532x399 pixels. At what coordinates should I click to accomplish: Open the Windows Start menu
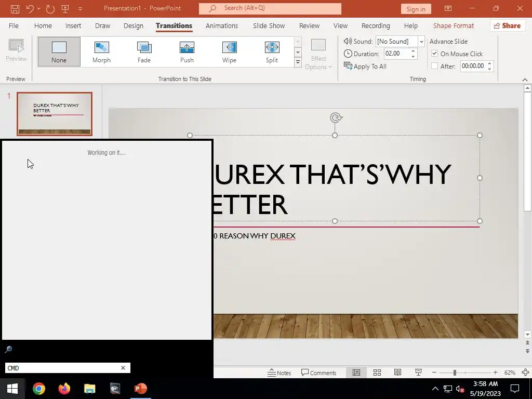tap(12, 389)
